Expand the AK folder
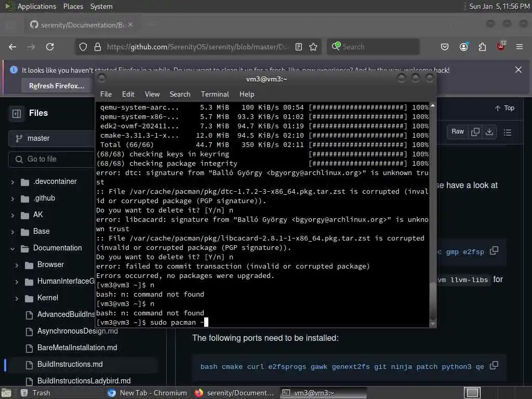The width and height of the screenshot is (532, 399). [x=12, y=216]
